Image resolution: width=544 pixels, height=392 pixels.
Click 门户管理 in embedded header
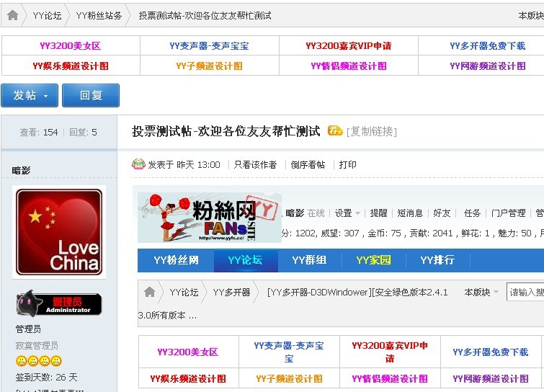tap(508, 213)
